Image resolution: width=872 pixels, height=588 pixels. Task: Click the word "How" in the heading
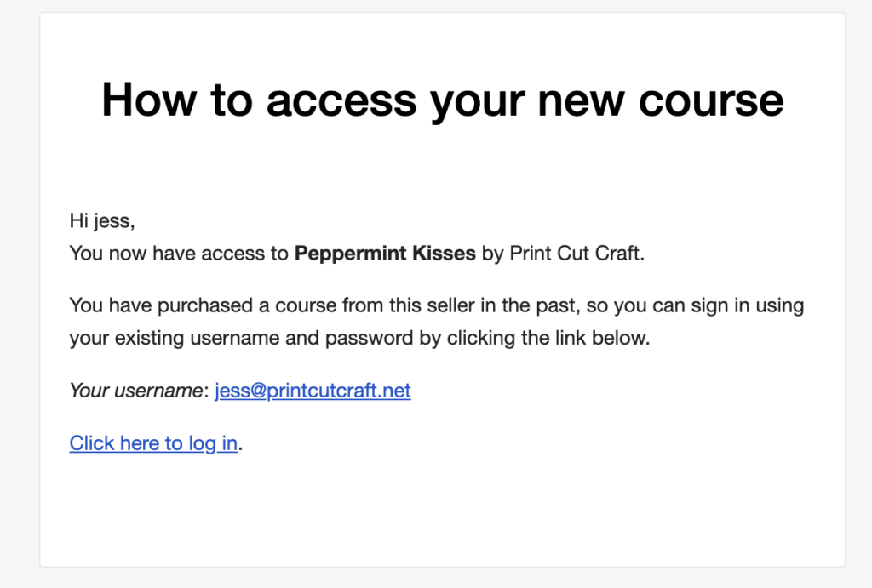pyautogui.click(x=149, y=100)
